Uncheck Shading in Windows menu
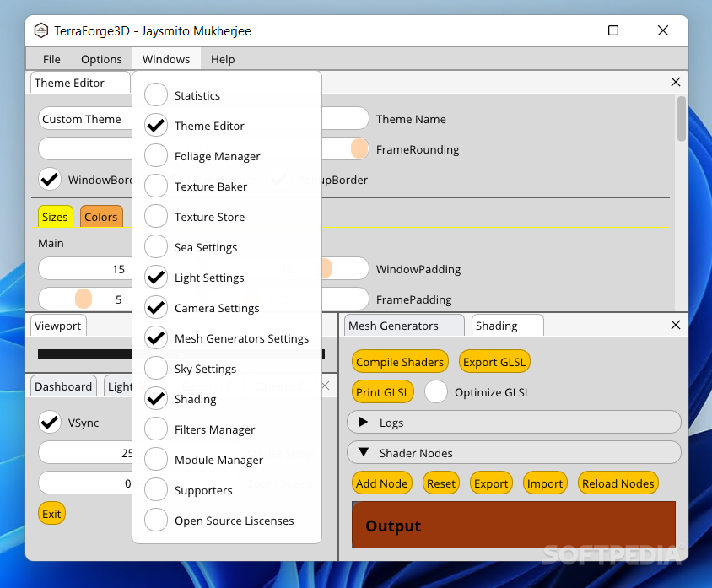This screenshot has height=588, width=712. click(x=156, y=399)
